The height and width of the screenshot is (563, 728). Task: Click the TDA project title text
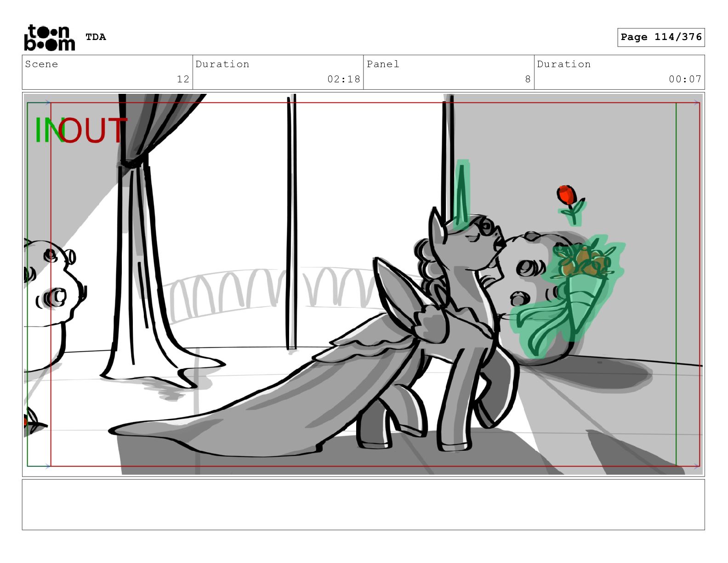[96, 37]
